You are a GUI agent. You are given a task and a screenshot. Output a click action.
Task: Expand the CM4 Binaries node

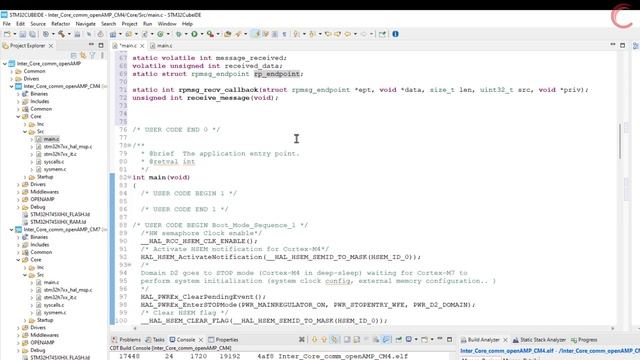pyautogui.click(x=18, y=94)
